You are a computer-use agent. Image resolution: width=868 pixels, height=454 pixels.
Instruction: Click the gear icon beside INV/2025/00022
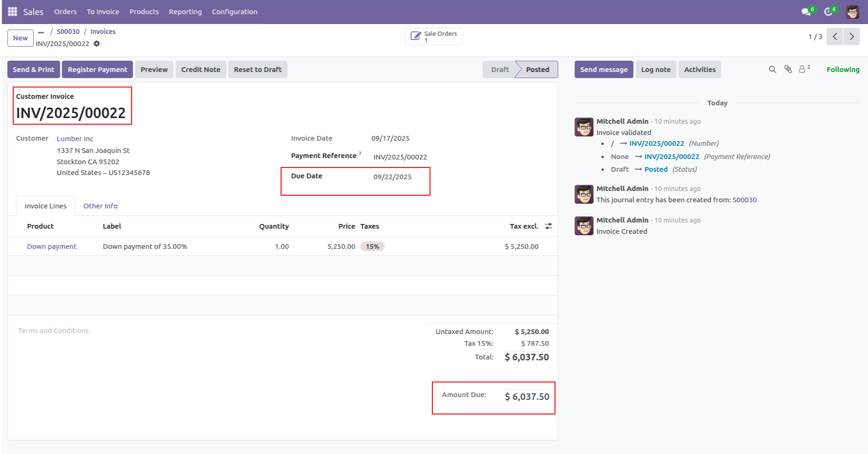[97, 44]
